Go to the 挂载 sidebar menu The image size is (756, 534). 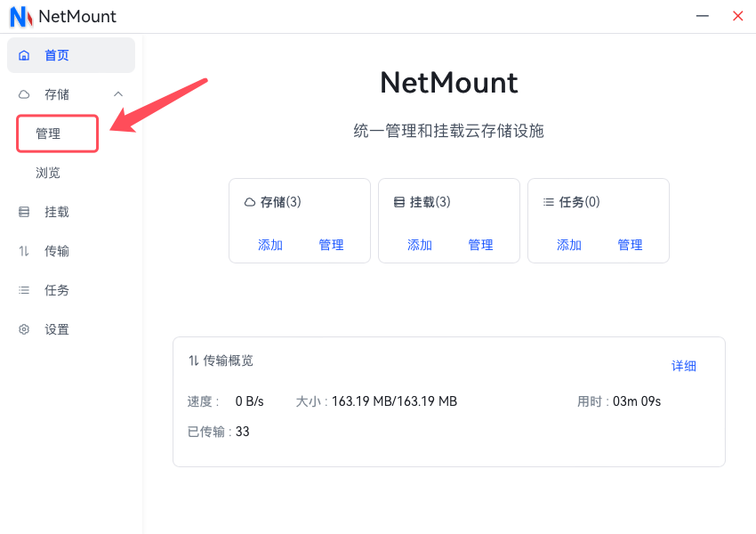[x=71, y=212]
